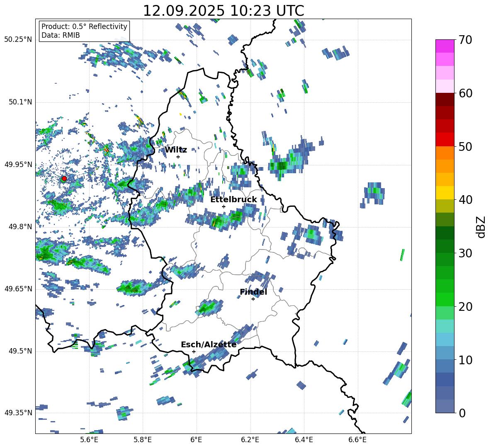Image resolution: width=491 pixels, height=448 pixels.
Task: Pick the olive colorbar segment just below 40
Action: [445, 206]
